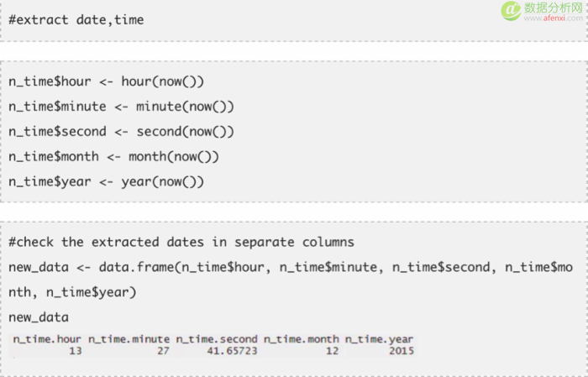Click the n_time.minute column header
The height and width of the screenshot is (377, 588).
(x=129, y=339)
